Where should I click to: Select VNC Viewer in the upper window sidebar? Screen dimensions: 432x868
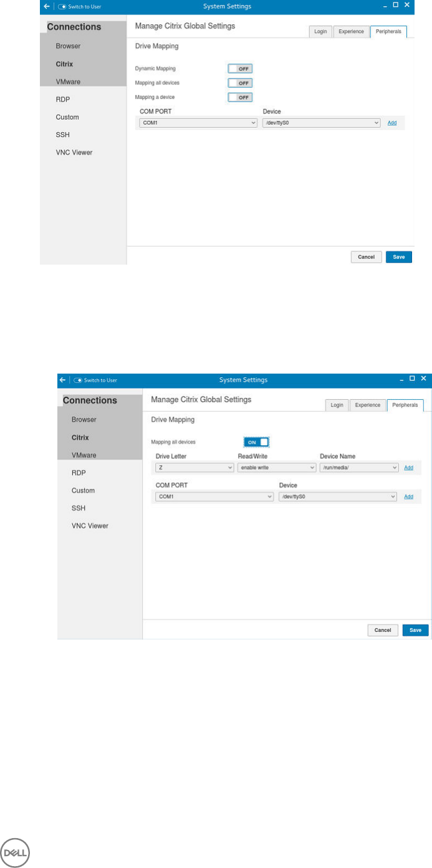(74, 152)
